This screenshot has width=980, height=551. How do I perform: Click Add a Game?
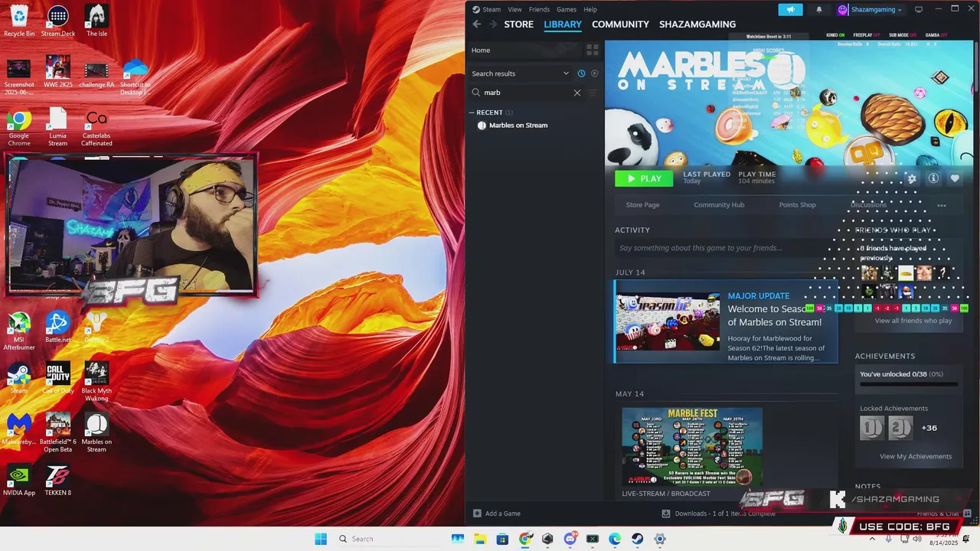click(496, 514)
